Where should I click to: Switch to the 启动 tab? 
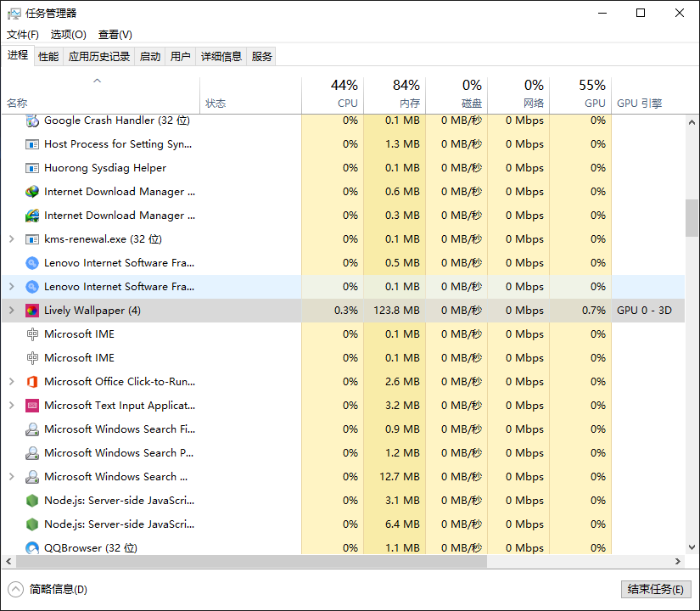pyautogui.click(x=150, y=57)
